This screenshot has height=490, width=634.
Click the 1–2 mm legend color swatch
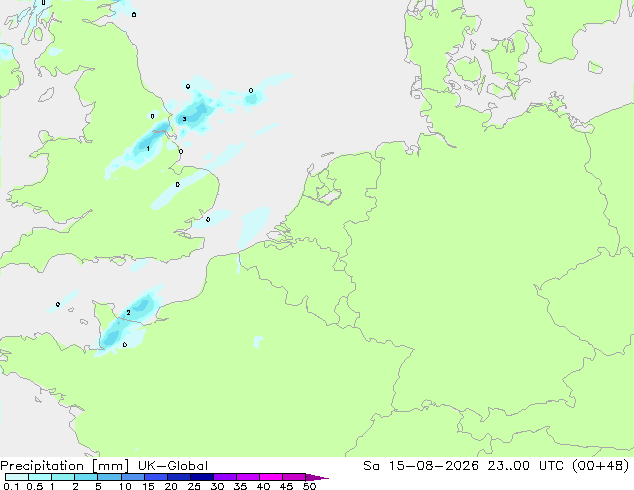[x=63, y=477]
